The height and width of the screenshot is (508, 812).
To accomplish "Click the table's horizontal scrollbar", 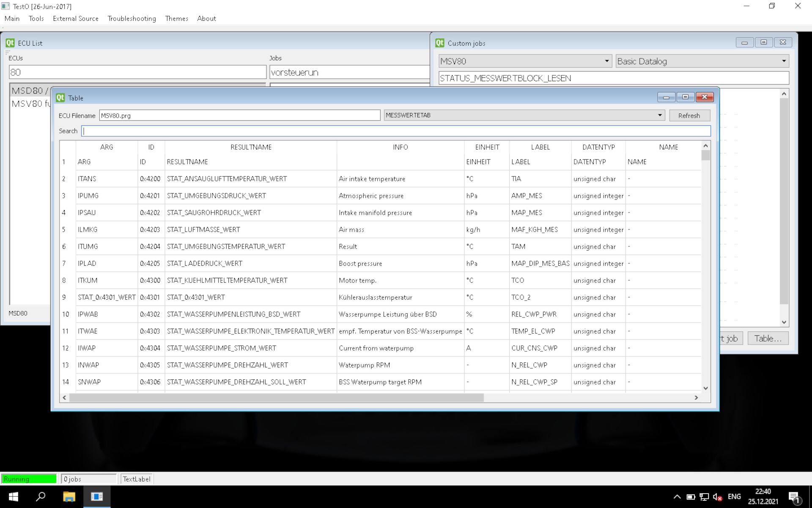I will click(277, 398).
